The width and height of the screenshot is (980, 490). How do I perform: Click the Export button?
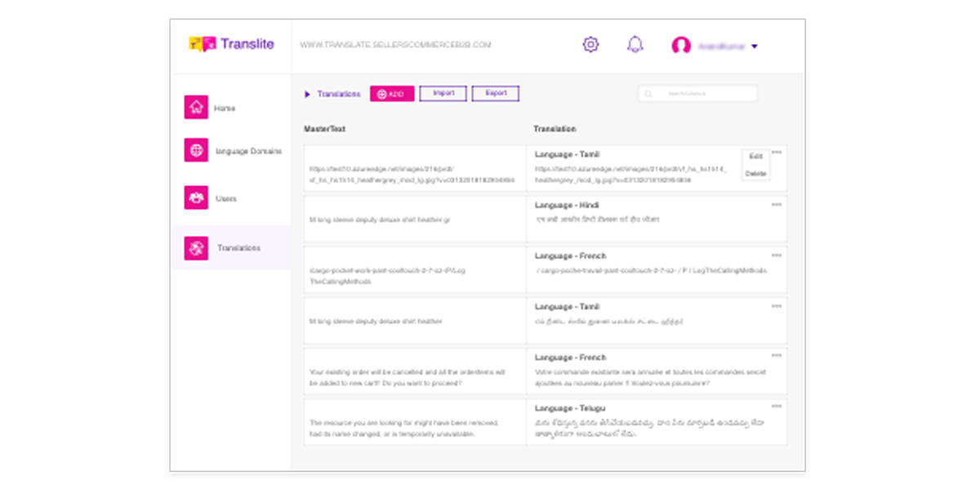496,94
